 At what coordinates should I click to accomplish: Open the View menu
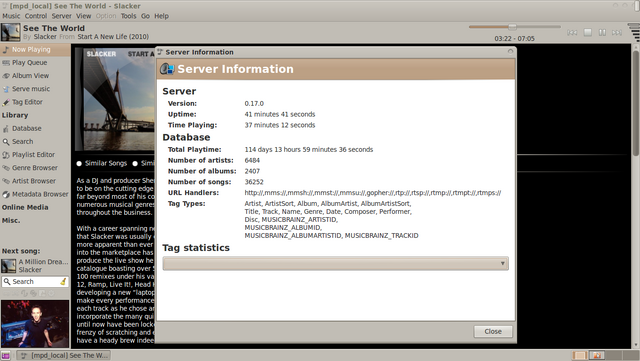click(x=83, y=16)
